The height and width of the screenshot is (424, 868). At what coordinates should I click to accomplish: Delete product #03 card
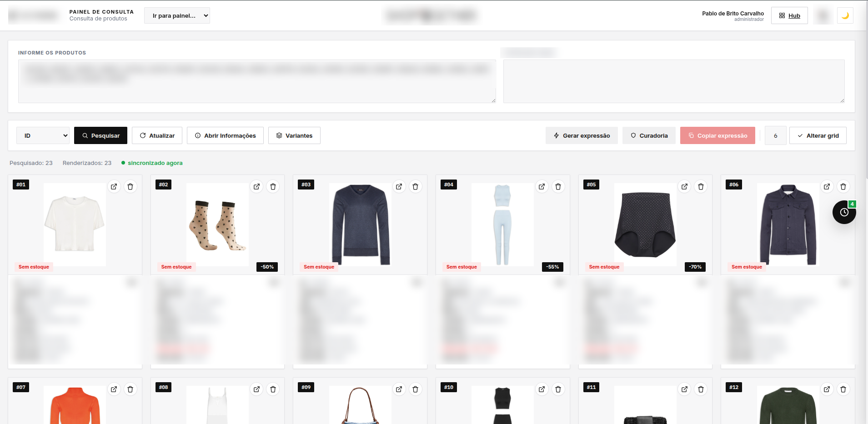click(416, 186)
